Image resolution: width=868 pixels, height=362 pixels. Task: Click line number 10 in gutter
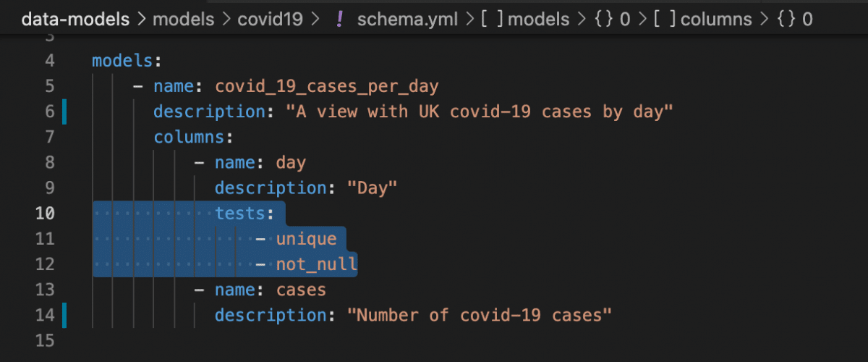(x=44, y=214)
